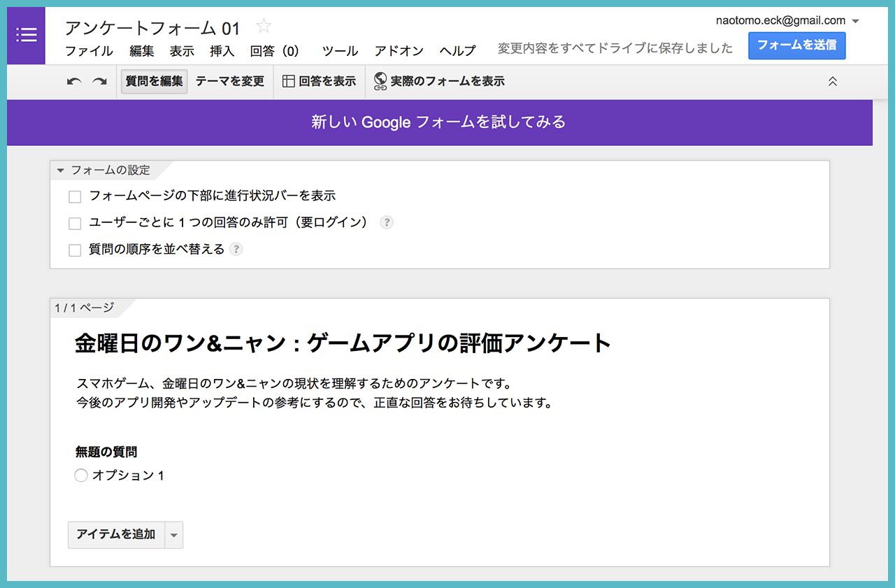The height and width of the screenshot is (588, 895).
Task: Click the form description paragraph text
Action: (314, 394)
